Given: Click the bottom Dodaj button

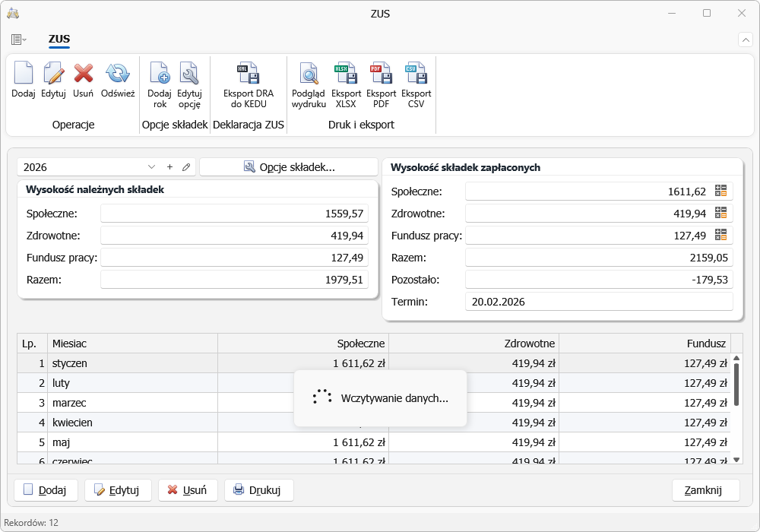Looking at the screenshot, I should (46, 490).
